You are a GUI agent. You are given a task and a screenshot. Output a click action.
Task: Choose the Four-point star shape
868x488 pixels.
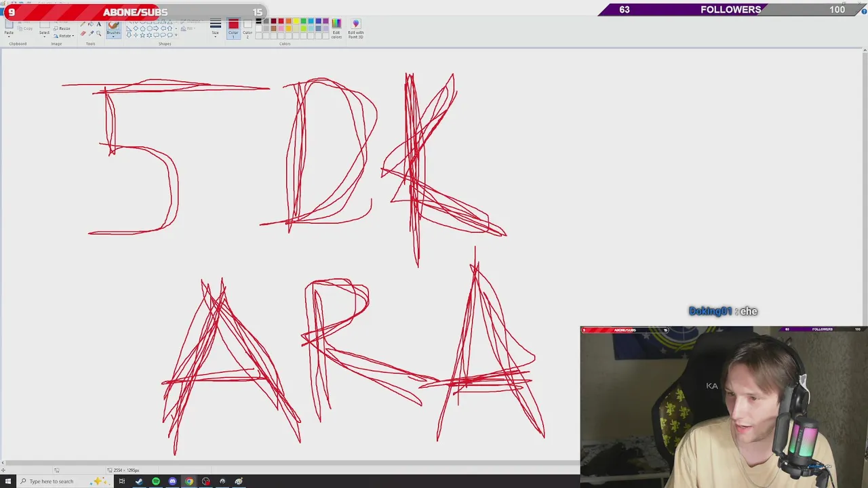136,35
